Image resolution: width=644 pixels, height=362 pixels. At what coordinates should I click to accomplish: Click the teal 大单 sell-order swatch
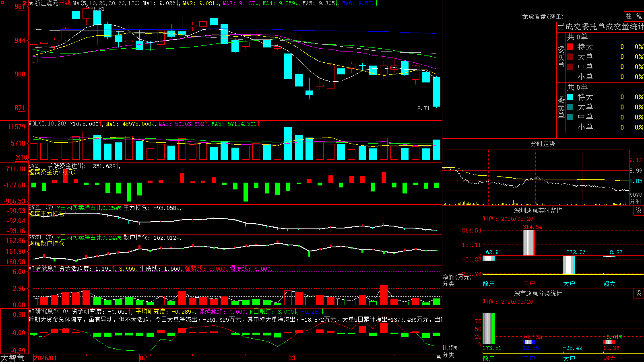(x=570, y=107)
